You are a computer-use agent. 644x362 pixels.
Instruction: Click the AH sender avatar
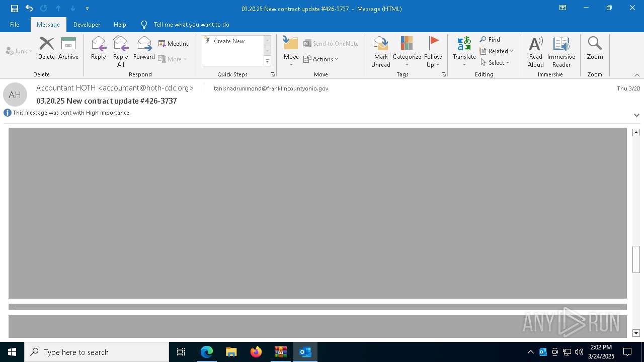pyautogui.click(x=15, y=95)
